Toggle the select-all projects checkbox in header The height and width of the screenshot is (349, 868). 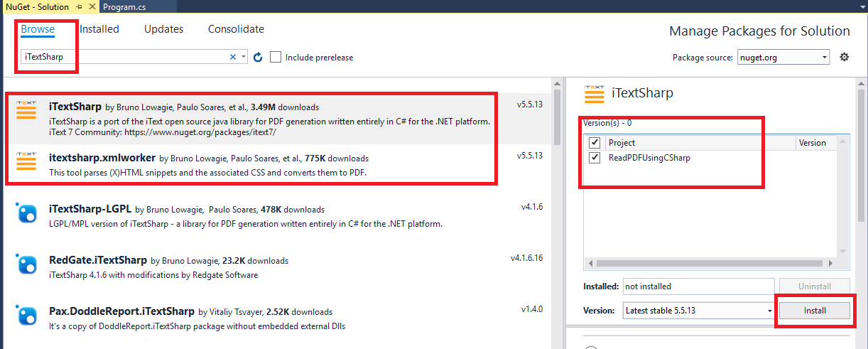click(x=595, y=143)
